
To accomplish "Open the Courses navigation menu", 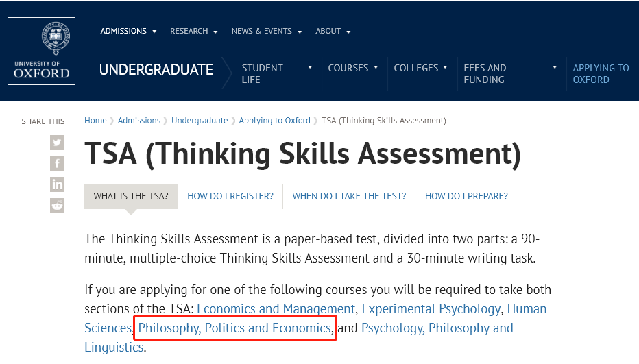I will 352,68.
